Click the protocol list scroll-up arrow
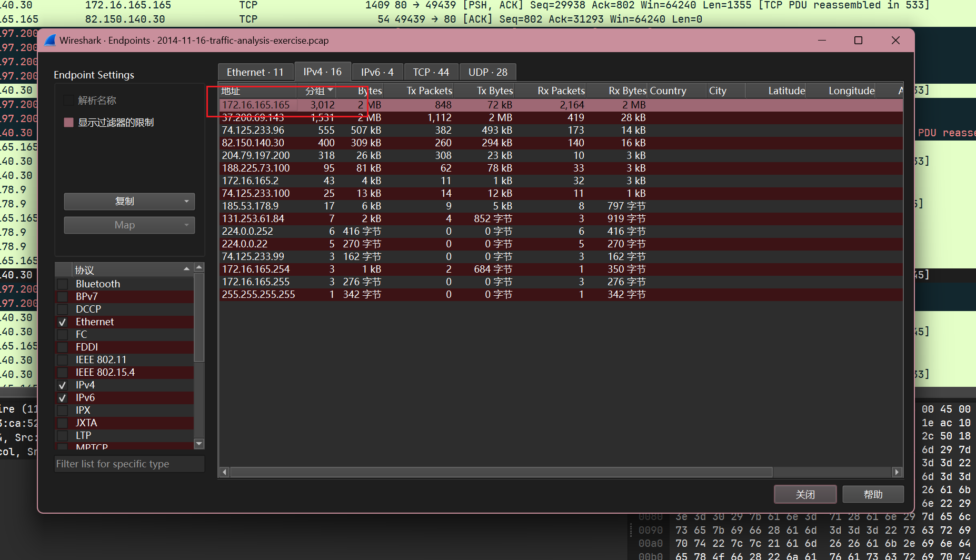 pos(199,268)
